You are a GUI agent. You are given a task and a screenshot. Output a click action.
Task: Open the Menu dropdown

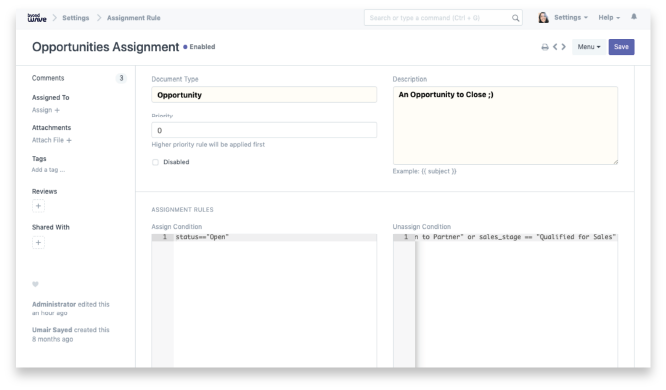589,47
